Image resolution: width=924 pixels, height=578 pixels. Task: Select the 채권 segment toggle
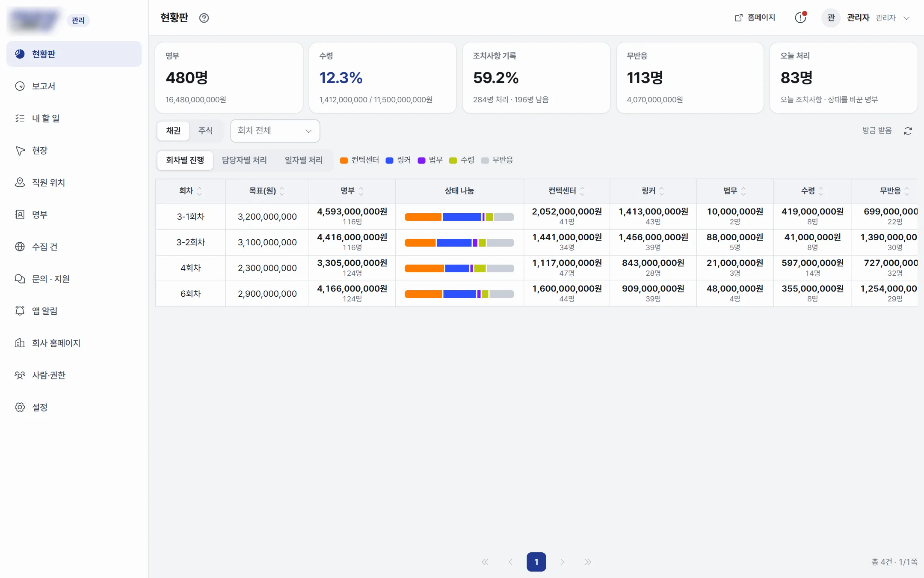173,131
